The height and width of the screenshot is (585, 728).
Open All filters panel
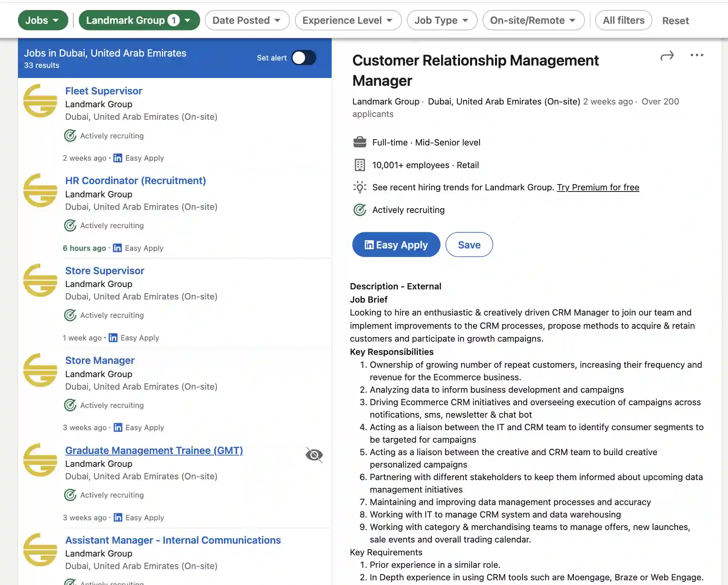623,20
